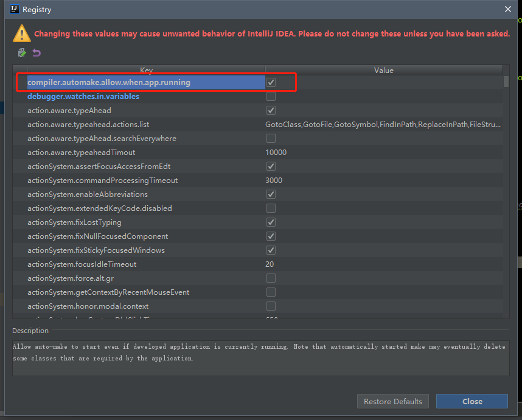Click the GotoClass,GotoFile actions list value
The height and width of the screenshot is (420, 522).
click(383, 124)
